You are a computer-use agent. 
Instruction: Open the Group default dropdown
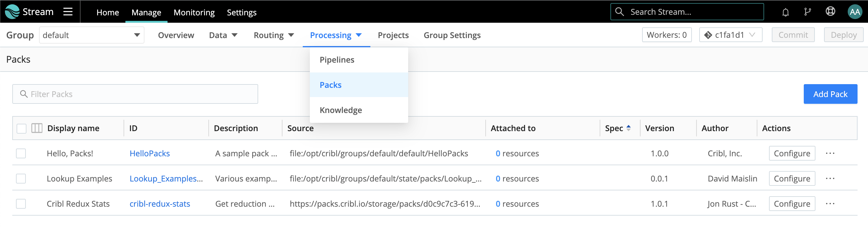tap(92, 35)
